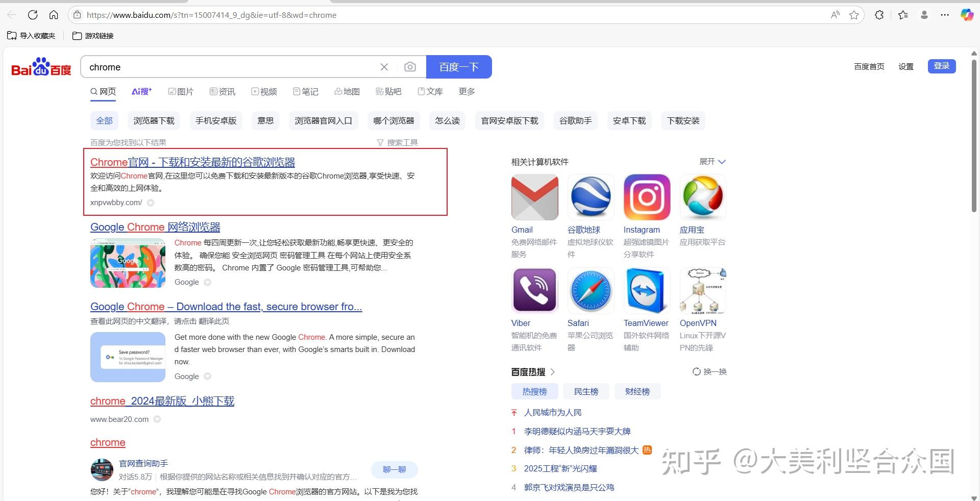
Task: Expand 百度热搜 chevron arrow
Action: (x=553, y=372)
